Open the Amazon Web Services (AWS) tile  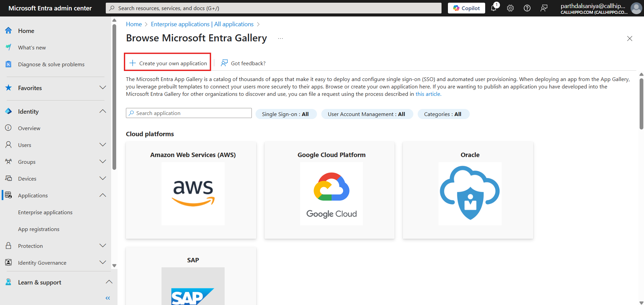pyautogui.click(x=191, y=190)
